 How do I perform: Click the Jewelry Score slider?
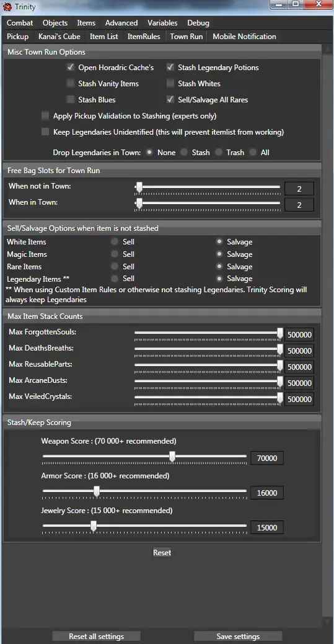(x=144, y=527)
